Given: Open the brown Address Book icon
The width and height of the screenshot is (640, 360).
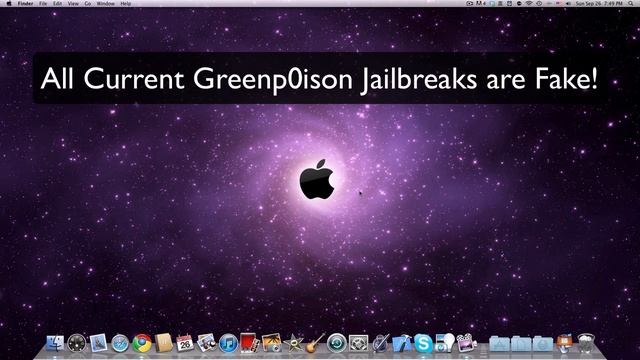Looking at the screenshot, I should 164,343.
